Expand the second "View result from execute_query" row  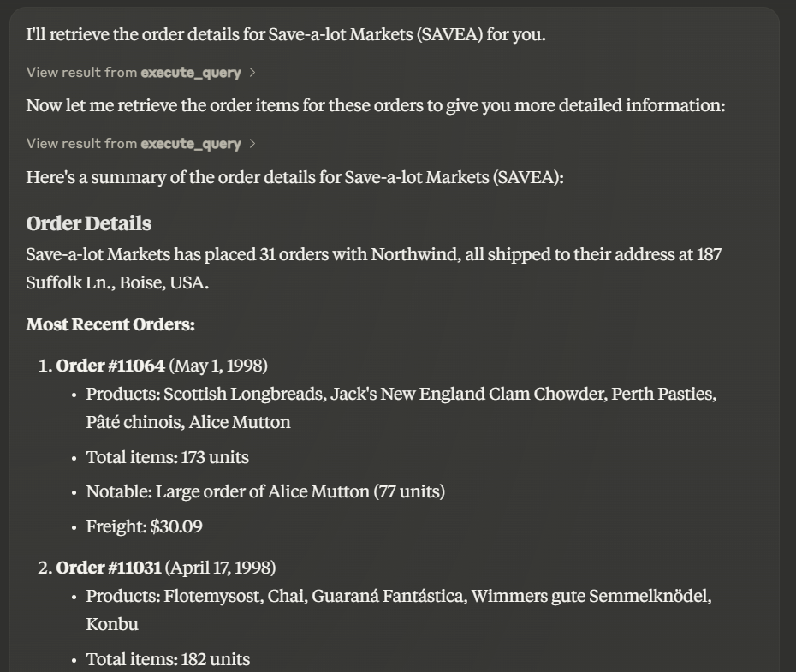pyautogui.click(x=140, y=144)
